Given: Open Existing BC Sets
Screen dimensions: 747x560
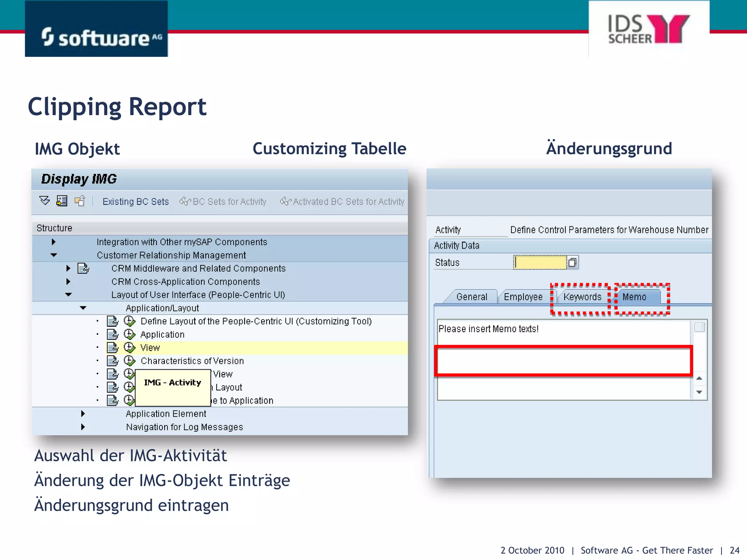Looking at the screenshot, I should tap(136, 202).
